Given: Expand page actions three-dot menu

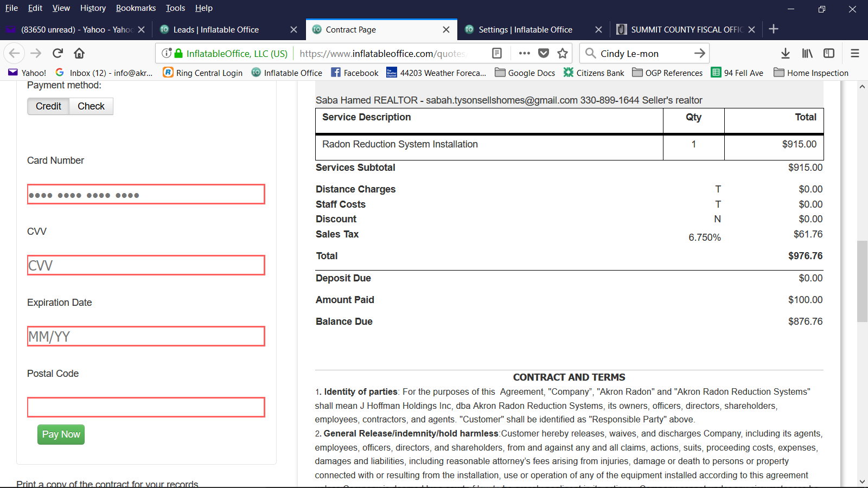Looking at the screenshot, I should click(524, 53).
